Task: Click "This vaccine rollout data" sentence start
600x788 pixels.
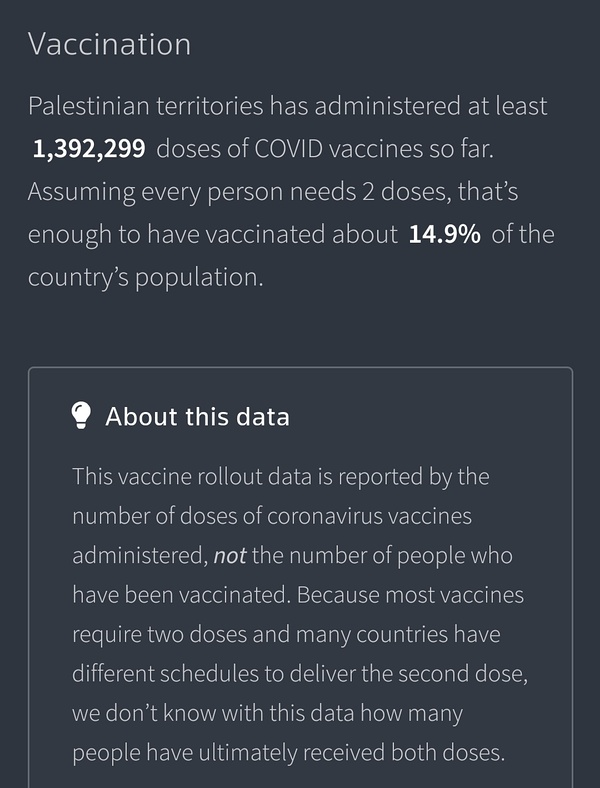Action: click(x=186, y=476)
